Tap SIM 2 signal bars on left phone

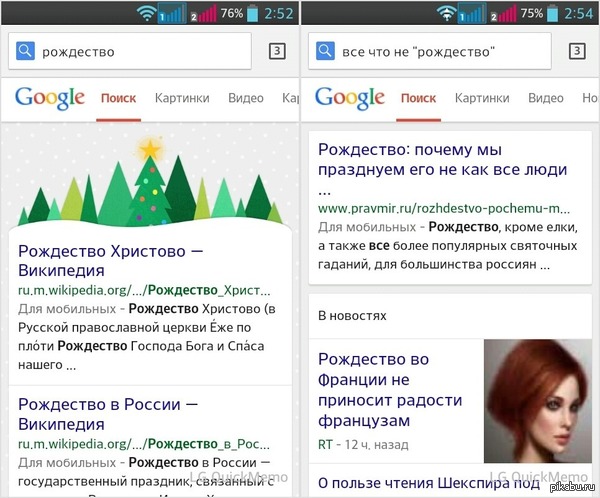coord(204,13)
